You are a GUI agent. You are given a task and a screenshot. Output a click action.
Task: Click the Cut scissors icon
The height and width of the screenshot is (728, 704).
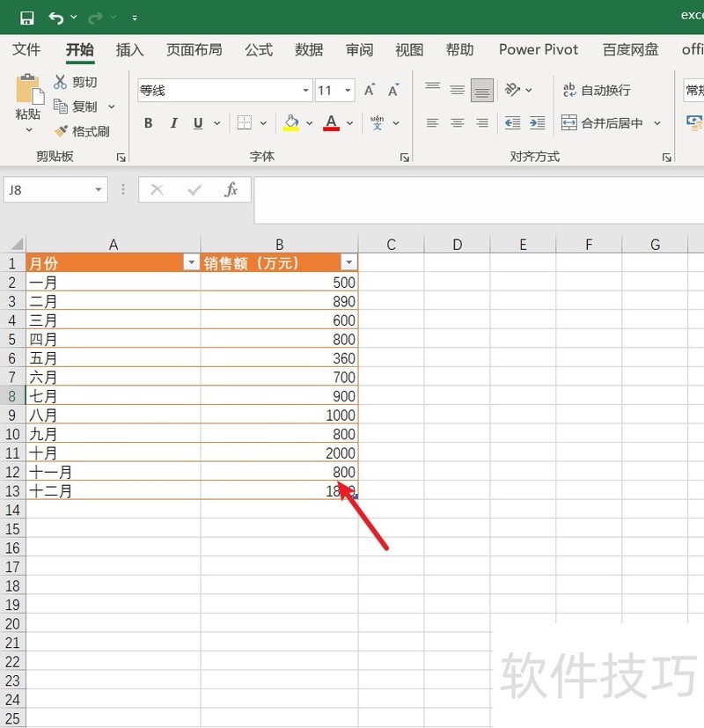(61, 82)
